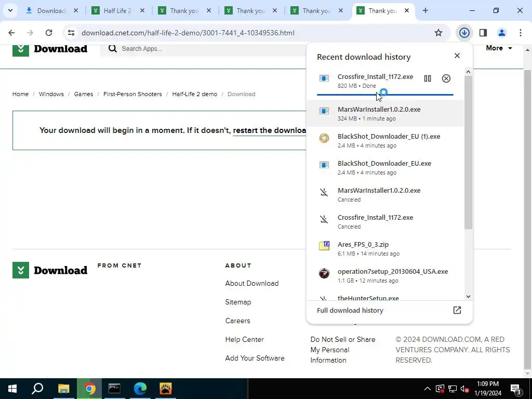This screenshot has height=399, width=532.
Task: Click the Crossfire download progress bar
Action: pyautogui.click(x=385, y=95)
